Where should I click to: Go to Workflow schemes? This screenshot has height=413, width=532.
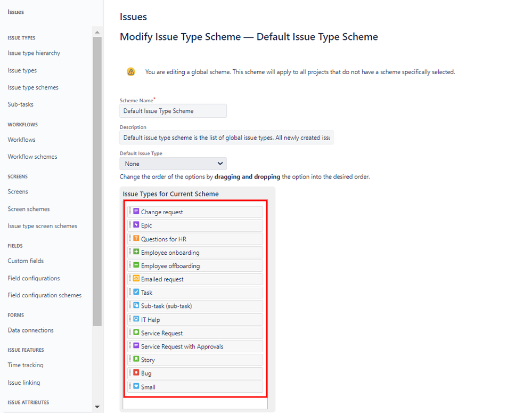[32, 157]
